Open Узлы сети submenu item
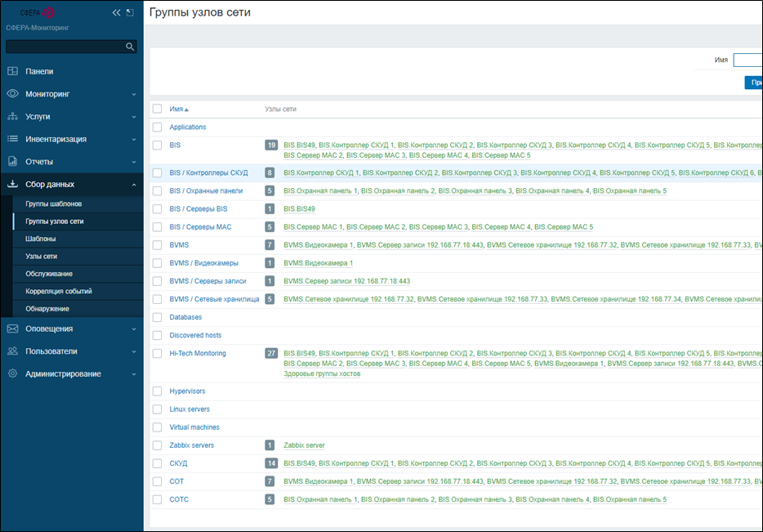 click(42, 256)
